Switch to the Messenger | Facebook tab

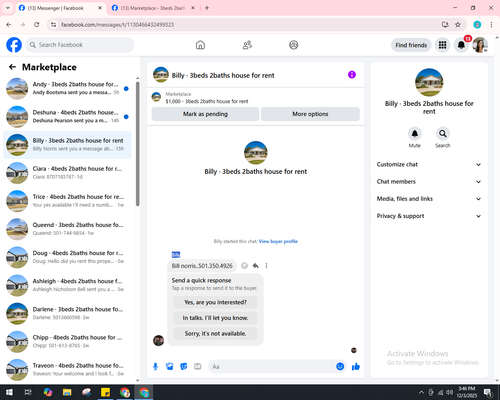[x=60, y=8]
